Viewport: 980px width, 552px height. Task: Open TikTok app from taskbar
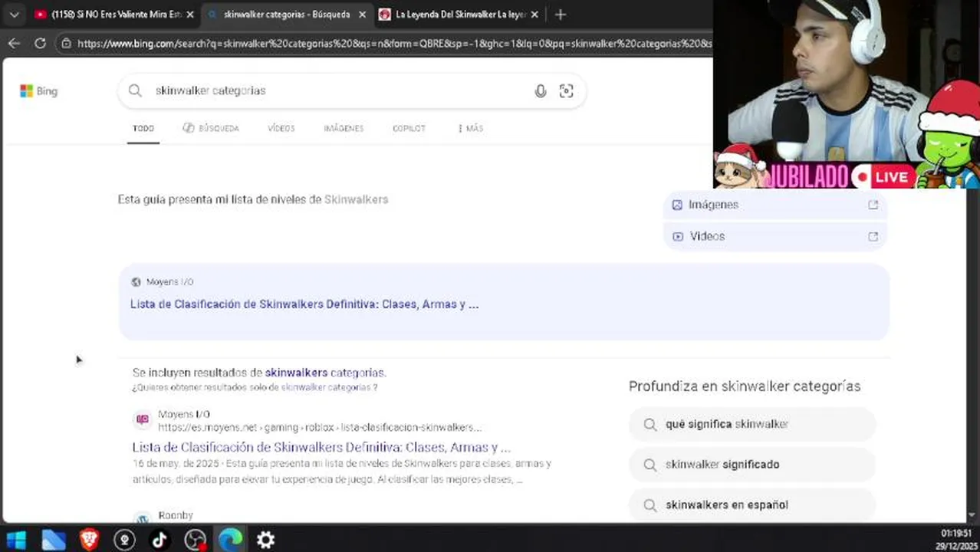pyautogui.click(x=159, y=540)
